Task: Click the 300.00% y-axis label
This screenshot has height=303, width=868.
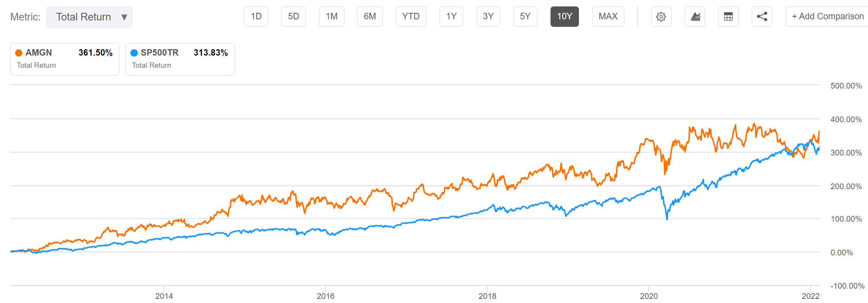Action: (846, 153)
